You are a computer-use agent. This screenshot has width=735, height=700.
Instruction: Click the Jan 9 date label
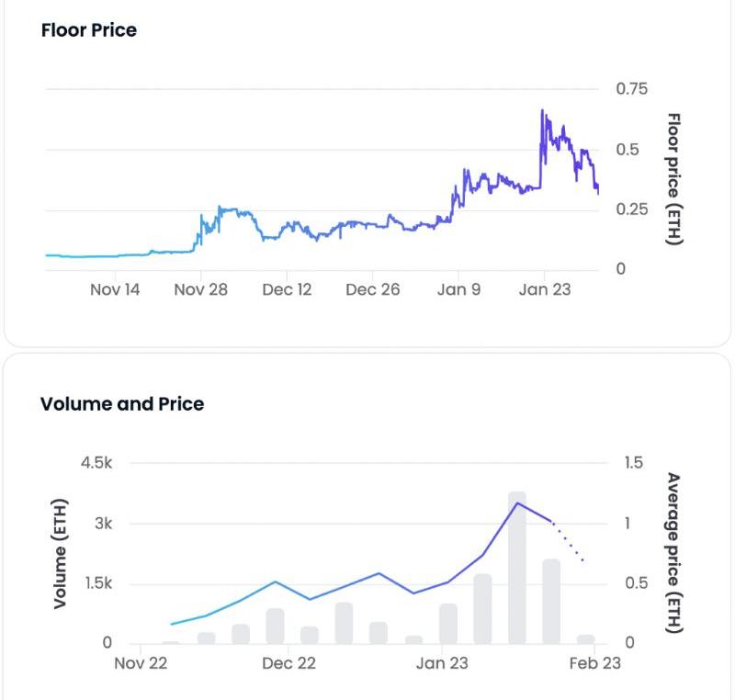pos(458,289)
